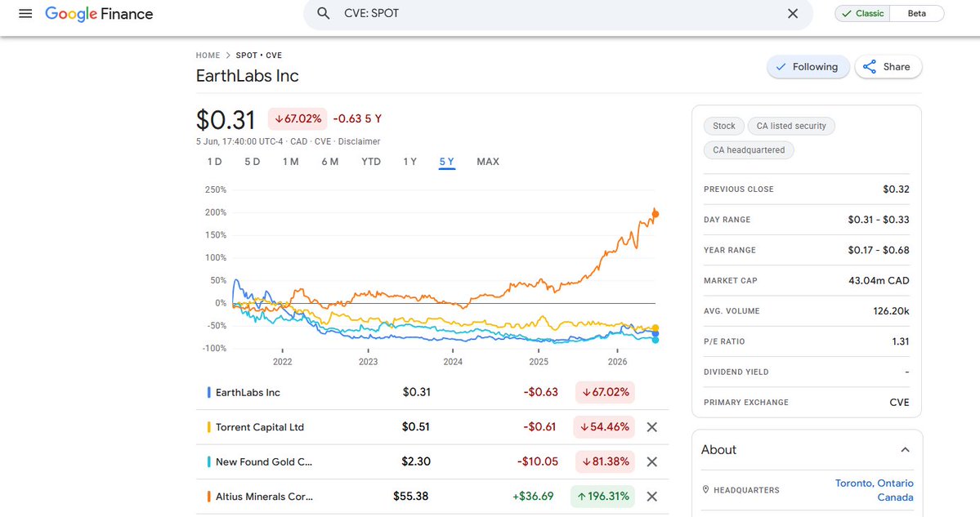Click the PREVIOUS CLOSE label
This screenshot has width=980, height=517.
[x=739, y=189]
